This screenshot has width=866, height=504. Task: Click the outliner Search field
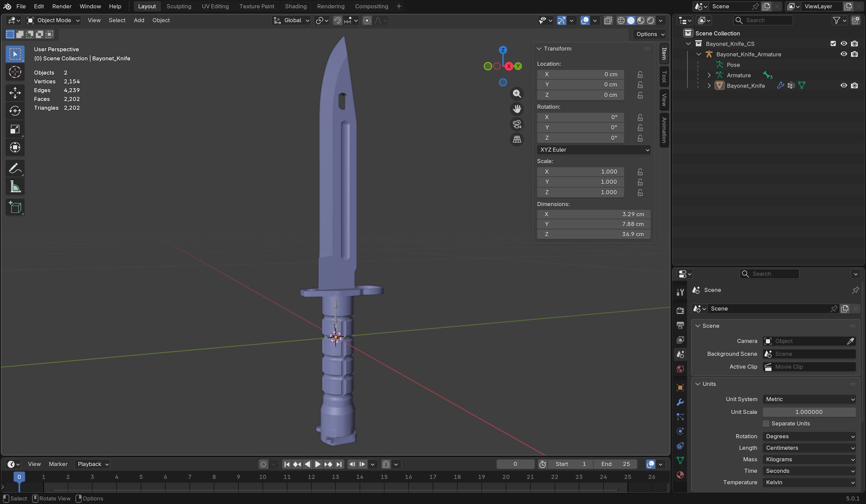point(763,21)
